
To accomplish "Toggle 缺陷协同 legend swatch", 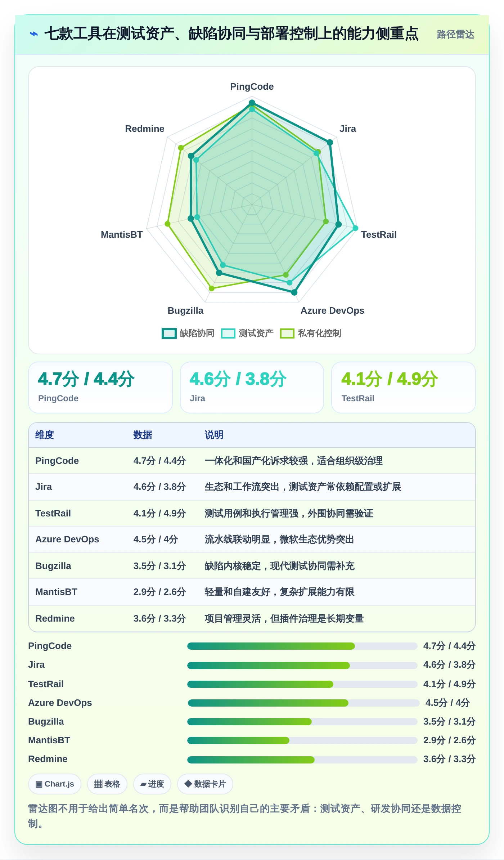I will pyautogui.click(x=169, y=333).
